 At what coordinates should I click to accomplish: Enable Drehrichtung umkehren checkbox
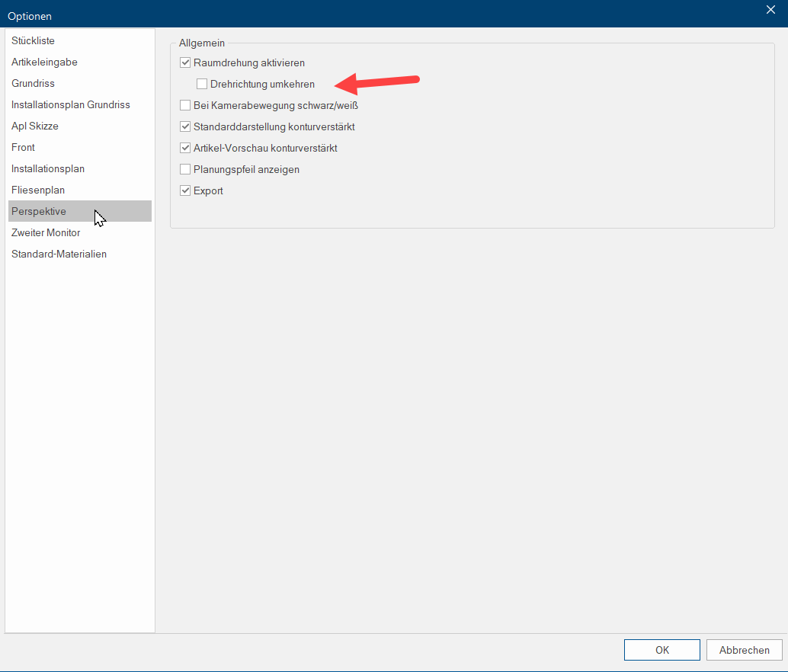pyautogui.click(x=202, y=84)
